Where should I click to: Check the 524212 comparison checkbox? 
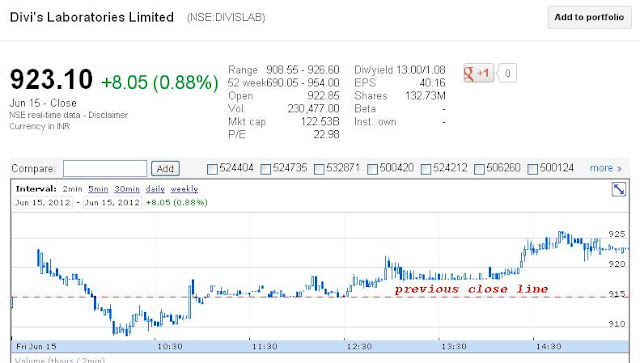point(426,169)
